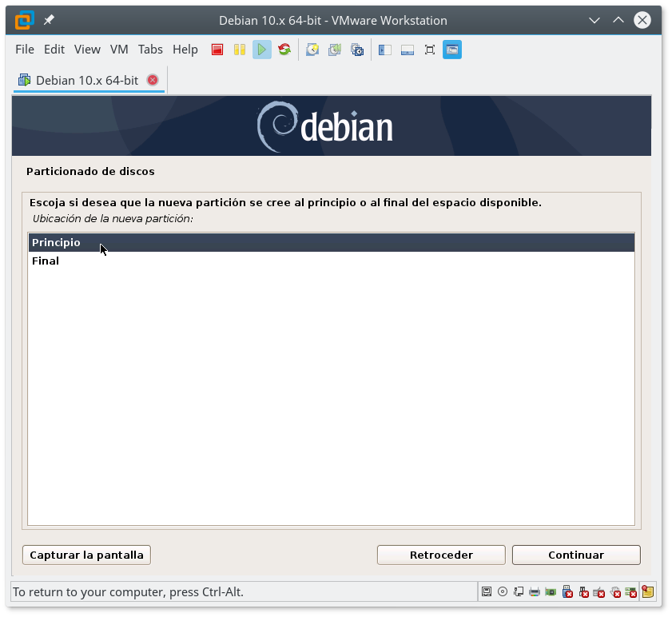Open the Edit menu
Viewport: 672px width, 617px height.
click(x=54, y=50)
